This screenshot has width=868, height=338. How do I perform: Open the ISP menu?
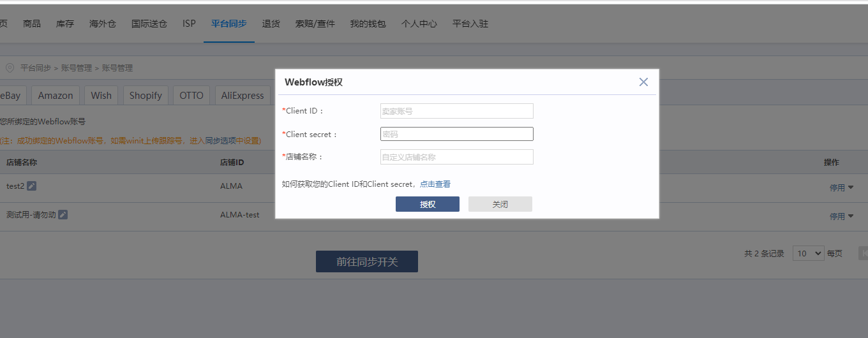pyautogui.click(x=189, y=24)
